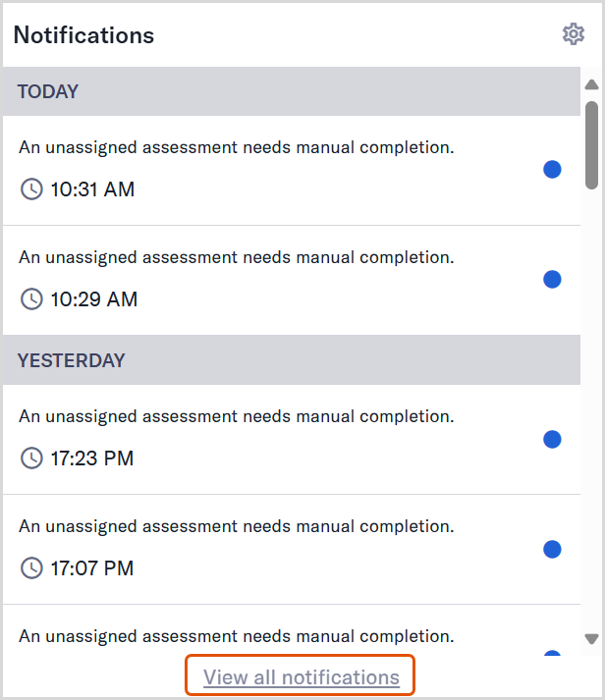Open the 17:23 PM assessment notification
The width and height of the screenshot is (605, 700).
292,440
